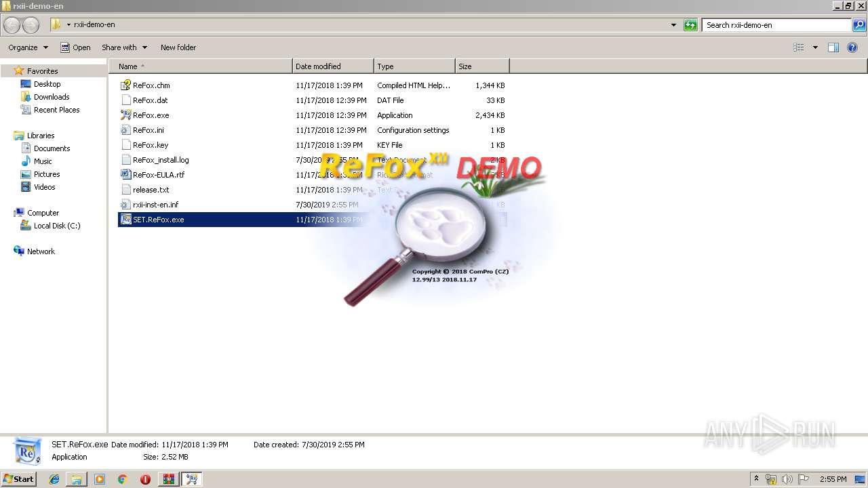This screenshot has height=488, width=868.
Task: Open the Share with menu
Action: tap(124, 47)
